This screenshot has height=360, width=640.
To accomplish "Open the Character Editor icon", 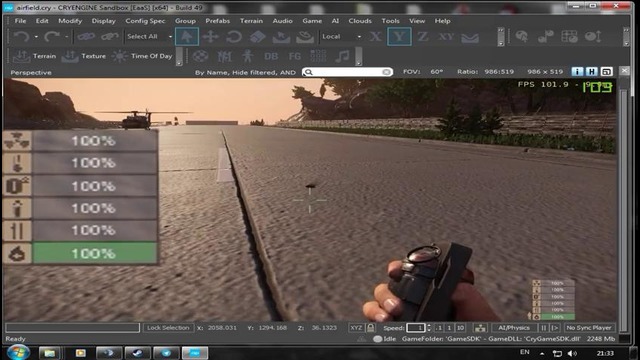I will (224, 56).
